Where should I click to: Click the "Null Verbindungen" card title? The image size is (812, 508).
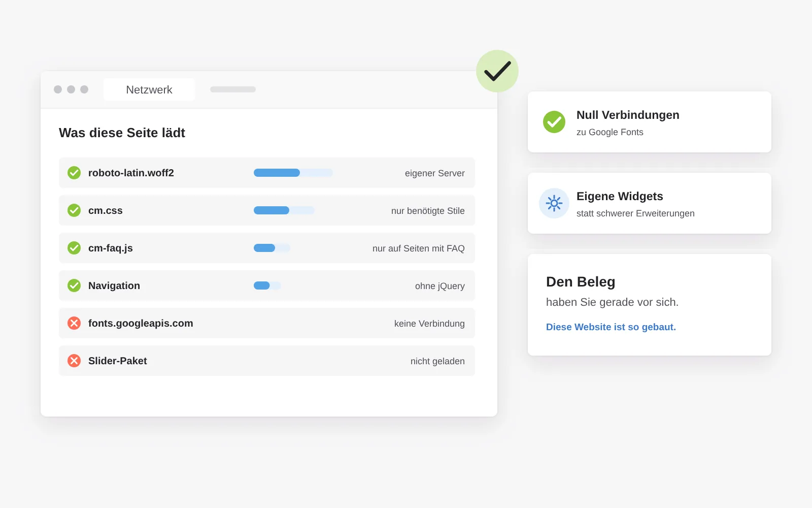pyautogui.click(x=628, y=115)
